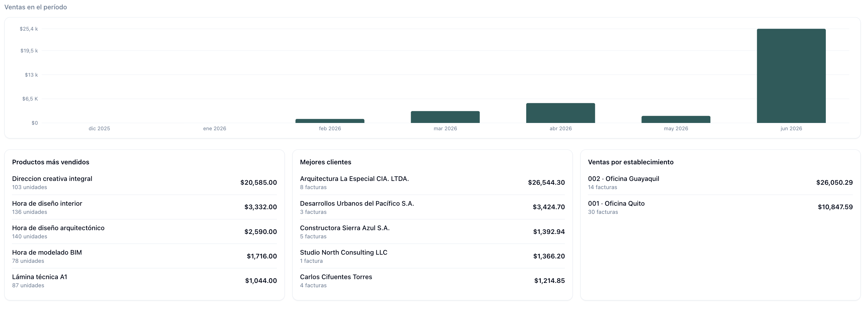Click the $10,847.59 Quito total

coord(835,207)
